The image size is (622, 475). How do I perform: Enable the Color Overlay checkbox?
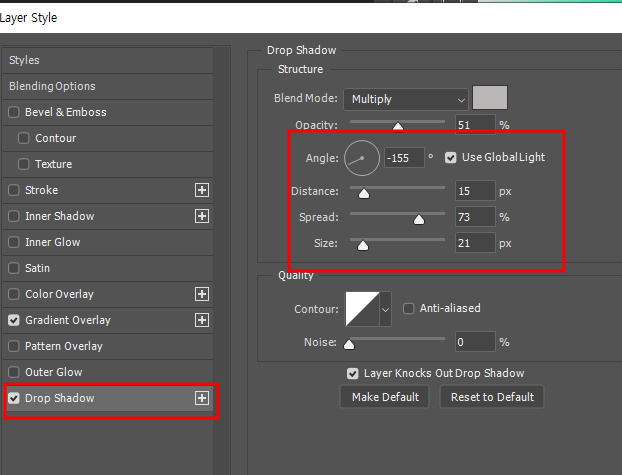14,294
